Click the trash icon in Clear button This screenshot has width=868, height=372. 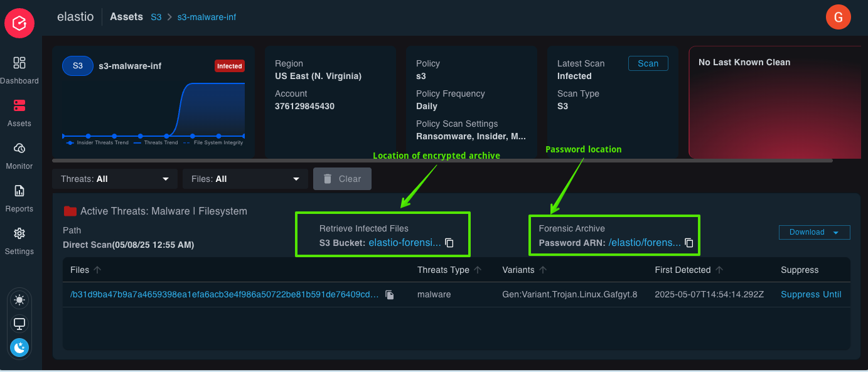click(x=328, y=179)
